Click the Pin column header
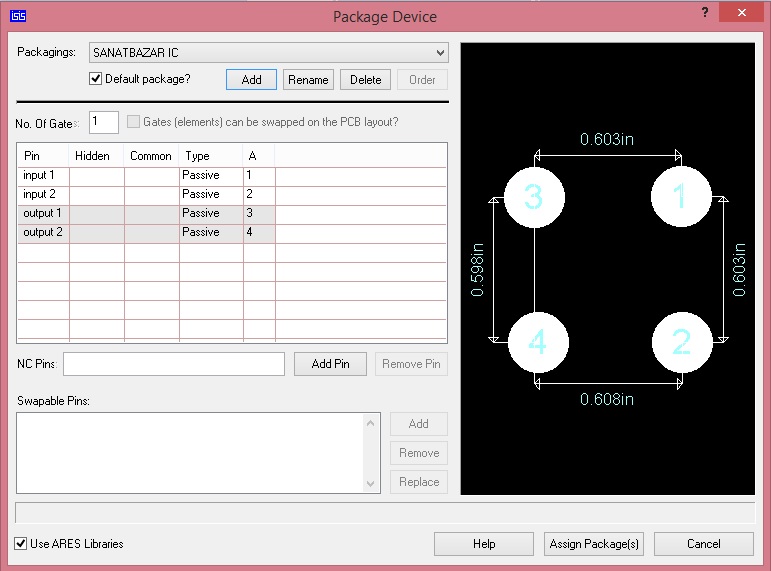Viewport: 771px width, 571px height. click(x=43, y=156)
